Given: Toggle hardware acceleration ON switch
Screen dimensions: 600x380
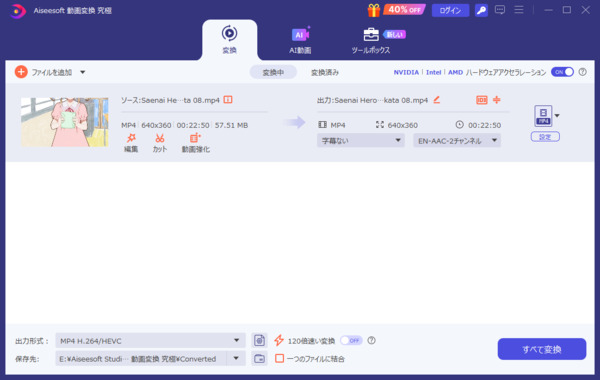Looking at the screenshot, I should (x=562, y=72).
